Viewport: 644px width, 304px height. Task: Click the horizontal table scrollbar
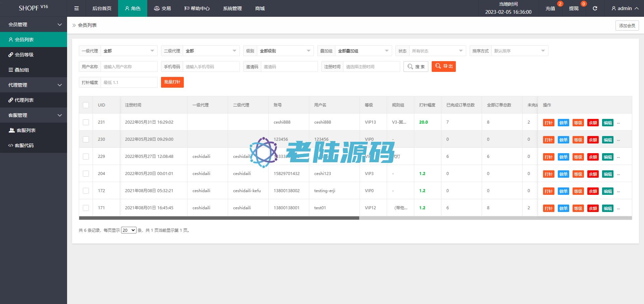click(x=219, y=218)
